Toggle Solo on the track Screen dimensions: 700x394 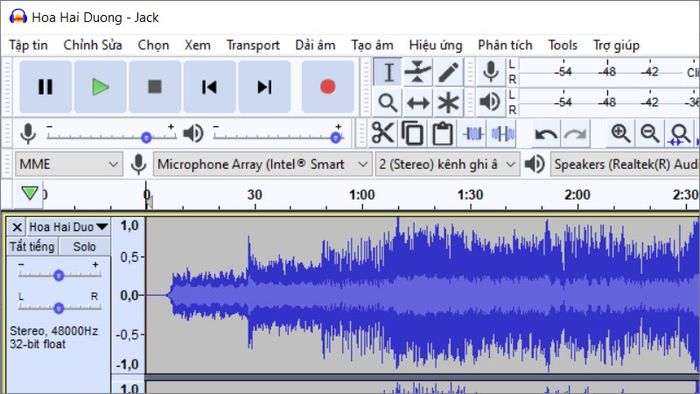84,246
